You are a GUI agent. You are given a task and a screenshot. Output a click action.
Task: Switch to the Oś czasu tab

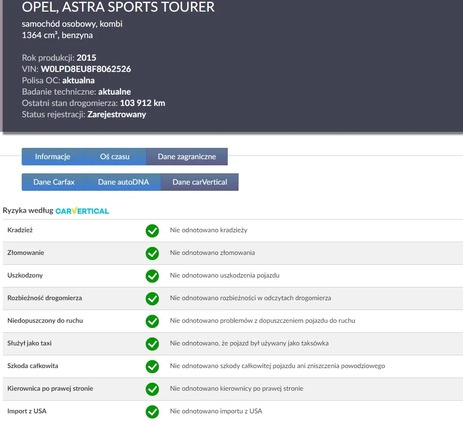115,157
